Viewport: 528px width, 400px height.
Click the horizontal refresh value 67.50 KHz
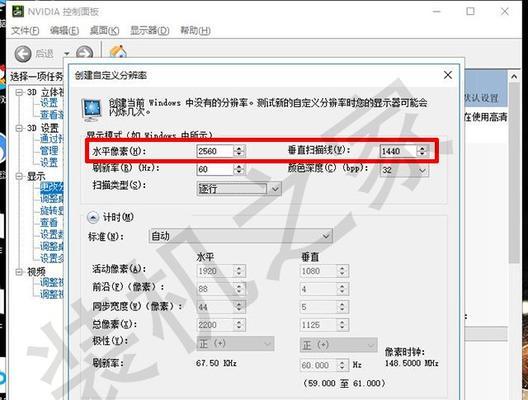pos(216,363)
